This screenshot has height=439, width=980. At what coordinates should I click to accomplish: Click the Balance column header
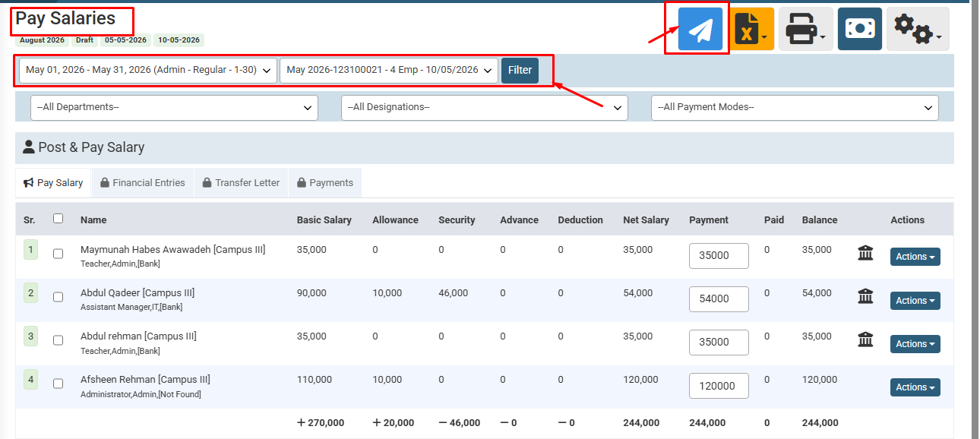coord(820,220)
